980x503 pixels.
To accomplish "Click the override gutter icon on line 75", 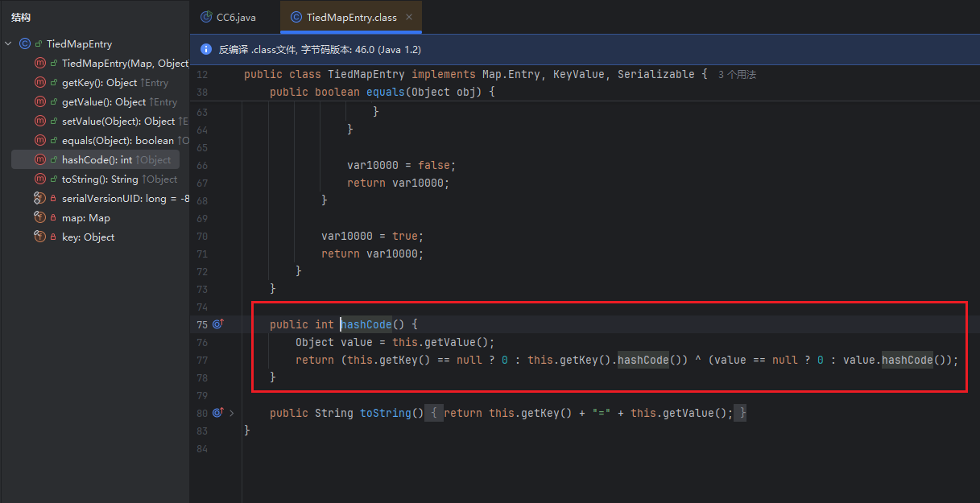I will 217,324.
